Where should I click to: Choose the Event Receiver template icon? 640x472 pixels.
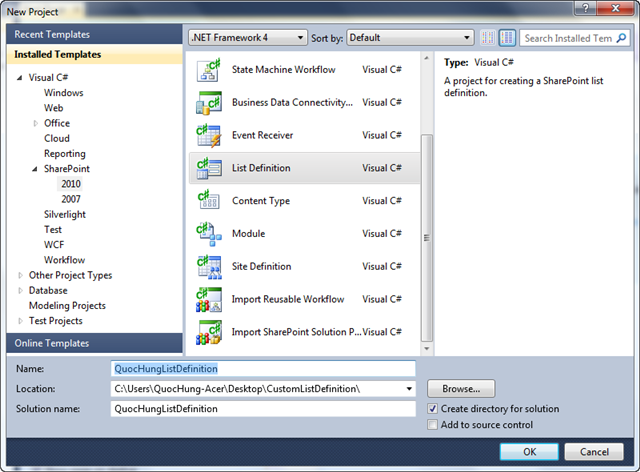209,135
